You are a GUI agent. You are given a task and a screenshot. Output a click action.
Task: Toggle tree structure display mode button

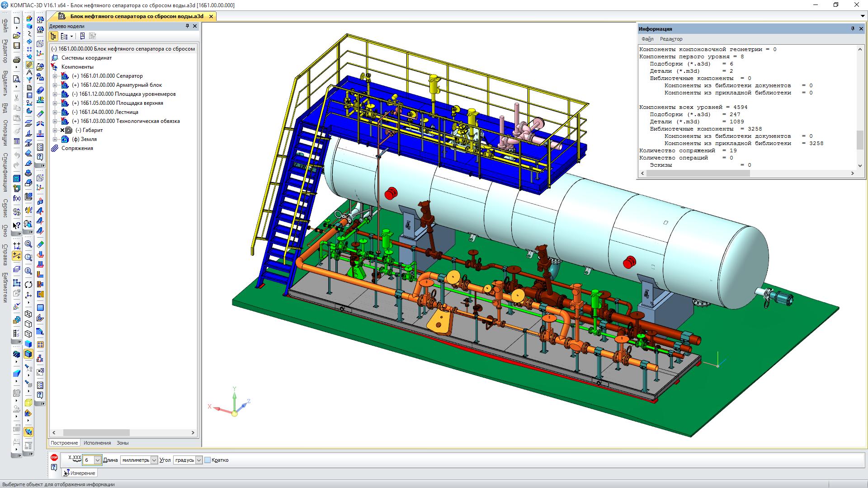[x=53, y=36]
